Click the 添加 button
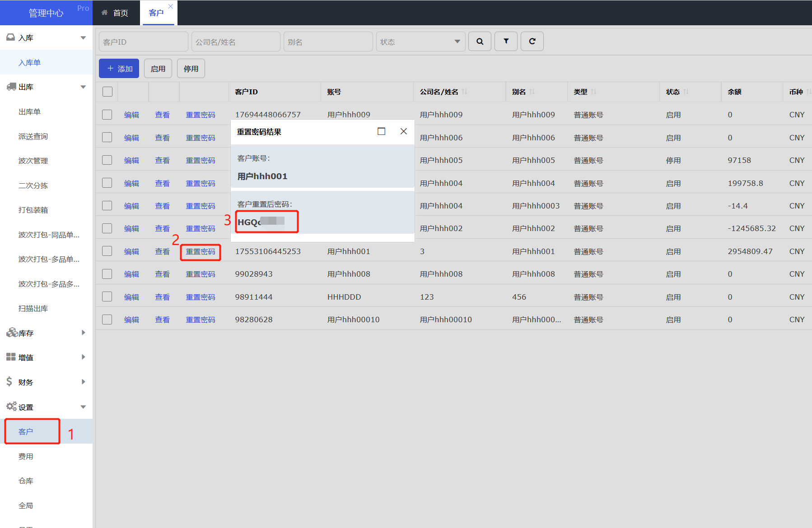The width and height of the screenshot is (812, 528). pyautogui.click(x=119, y=69)
